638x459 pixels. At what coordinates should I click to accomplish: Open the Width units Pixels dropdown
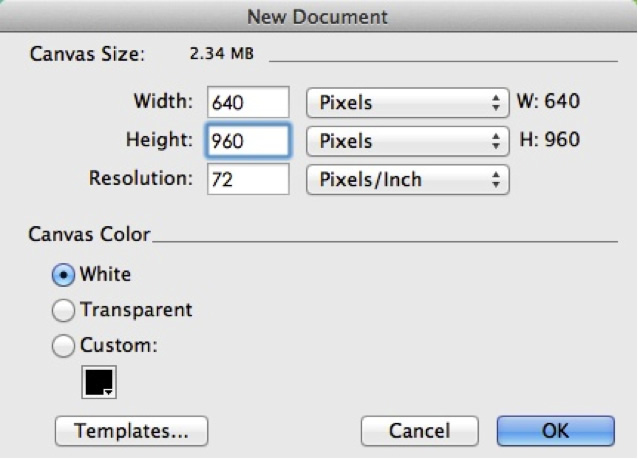[x=408, y=103]
